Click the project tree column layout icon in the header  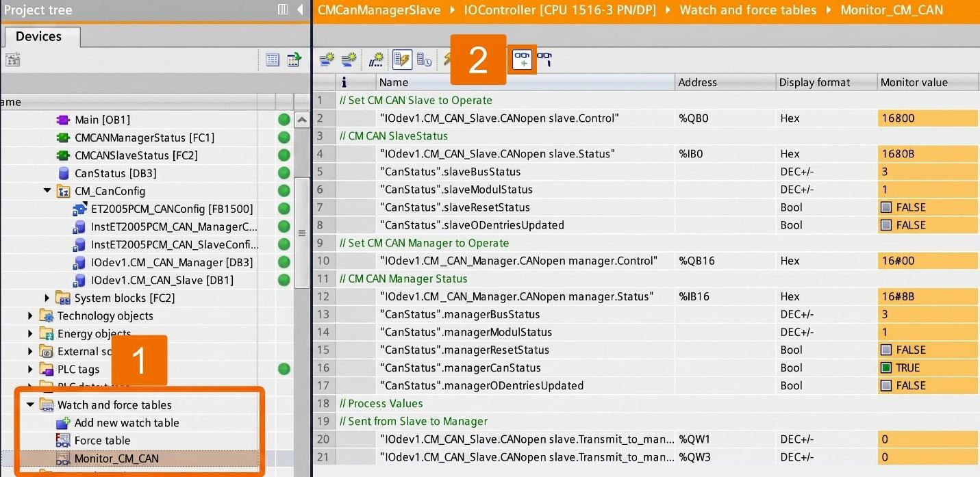point(283,10)
